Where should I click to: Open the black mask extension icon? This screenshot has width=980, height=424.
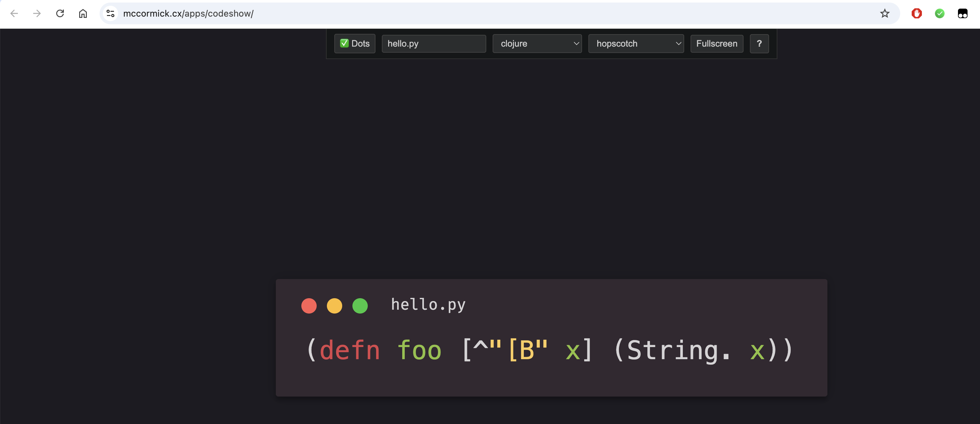tap(962, 14)
